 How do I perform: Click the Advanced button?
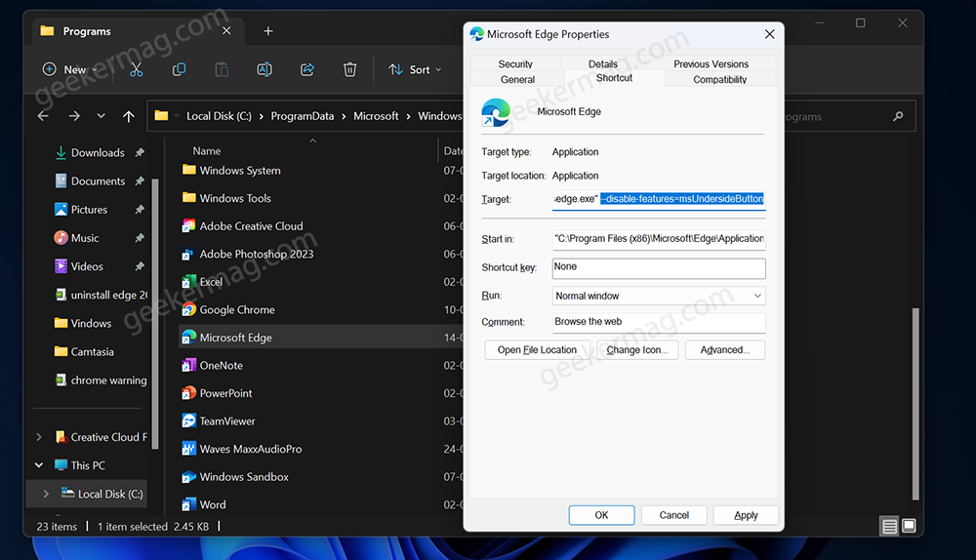point(724,349)
